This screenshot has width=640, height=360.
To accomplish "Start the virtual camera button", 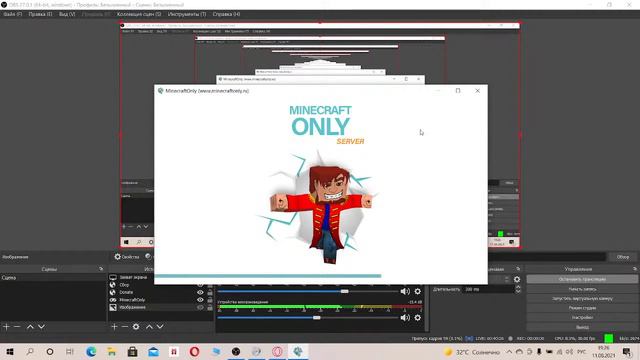I will tap(582, 298).
